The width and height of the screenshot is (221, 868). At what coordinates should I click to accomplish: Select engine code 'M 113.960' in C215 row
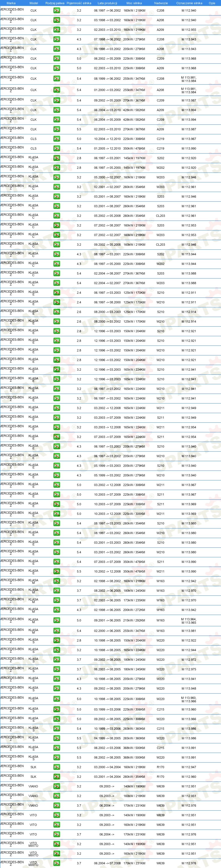(189, 709)
